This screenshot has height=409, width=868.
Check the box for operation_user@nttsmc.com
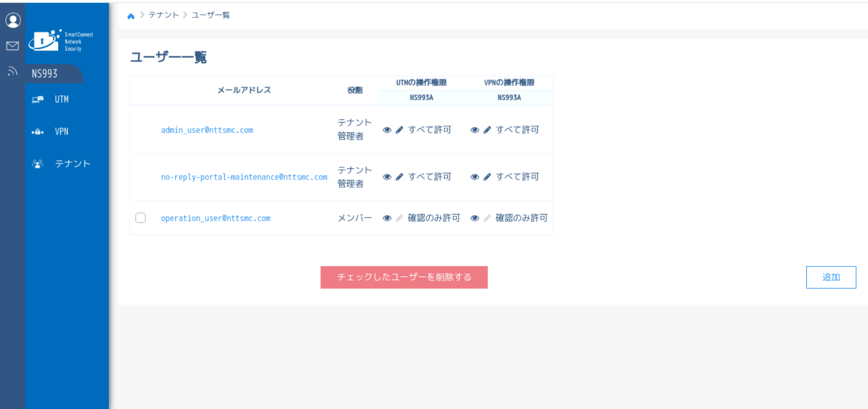(x=140, y=218)
